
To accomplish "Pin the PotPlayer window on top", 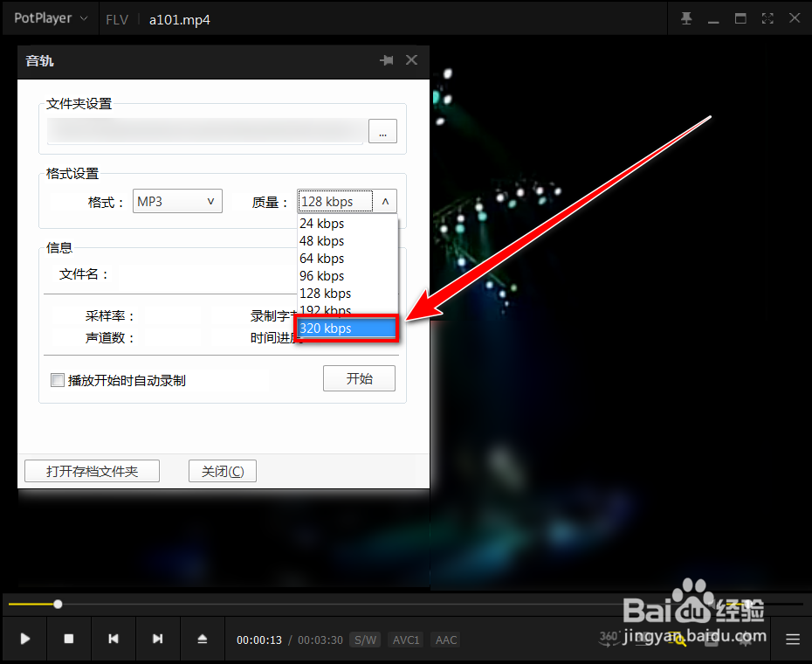I will point(686,19).
